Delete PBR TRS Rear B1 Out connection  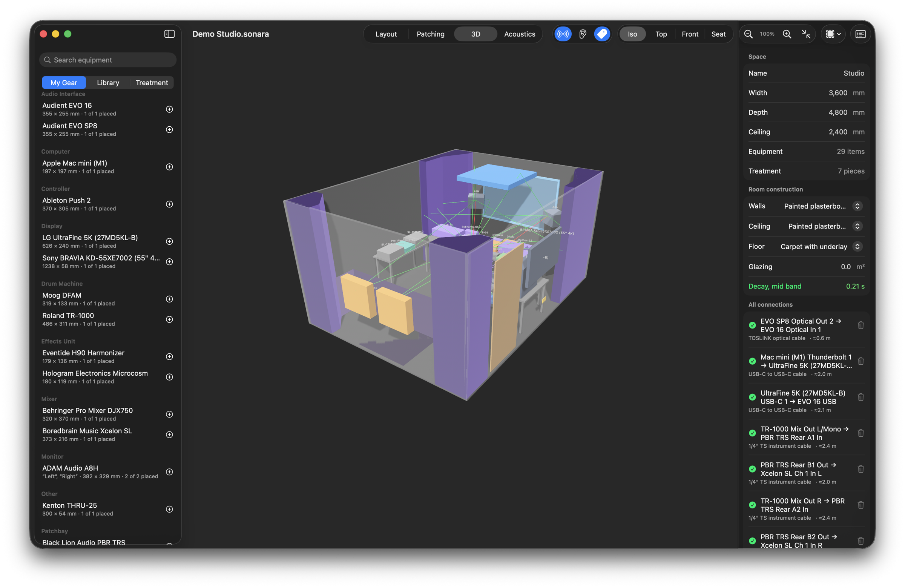[861, 469]
